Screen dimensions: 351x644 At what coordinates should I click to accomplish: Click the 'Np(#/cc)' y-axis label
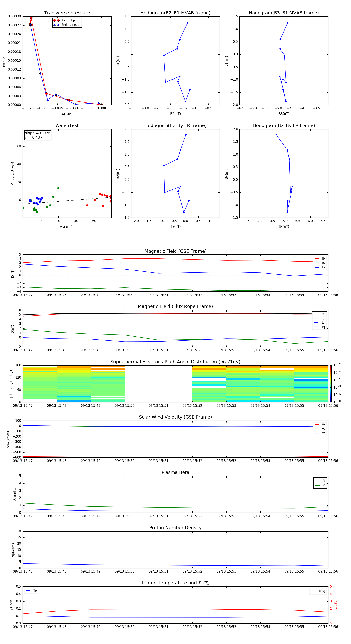pos(13,550)
